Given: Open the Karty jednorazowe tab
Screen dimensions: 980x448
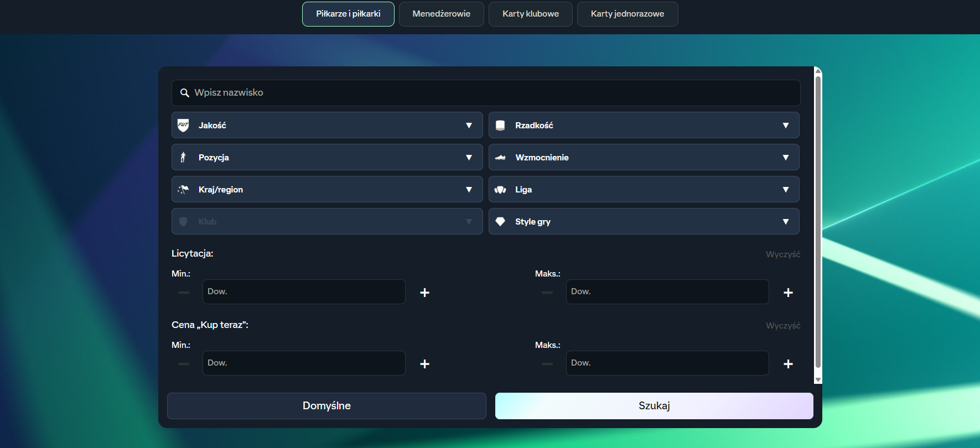Looking at the screenshot, I should click(x=628, y=14).
